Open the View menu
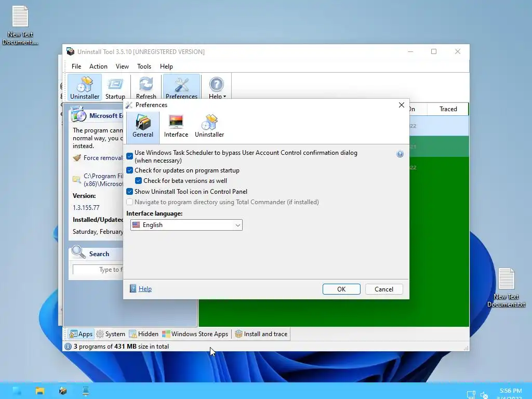 click(122, 66)
